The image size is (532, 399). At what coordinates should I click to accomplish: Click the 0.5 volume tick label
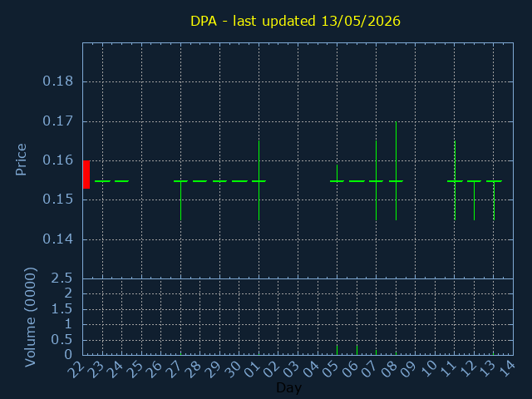point(62,340)
